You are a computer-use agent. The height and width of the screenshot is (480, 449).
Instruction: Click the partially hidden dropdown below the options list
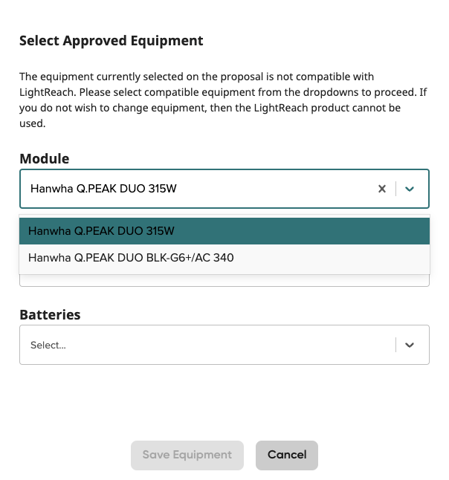tap(224, 281)
